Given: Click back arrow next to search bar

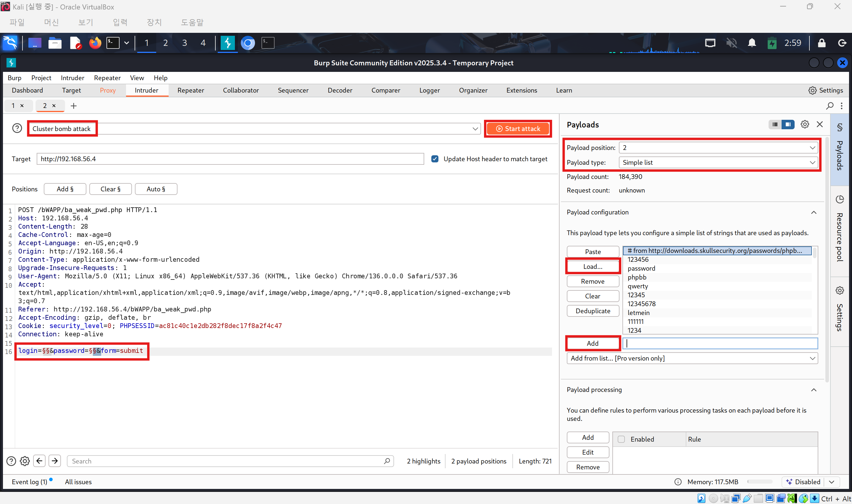Looking at the screenshot, I should click(x=39, y=461).
